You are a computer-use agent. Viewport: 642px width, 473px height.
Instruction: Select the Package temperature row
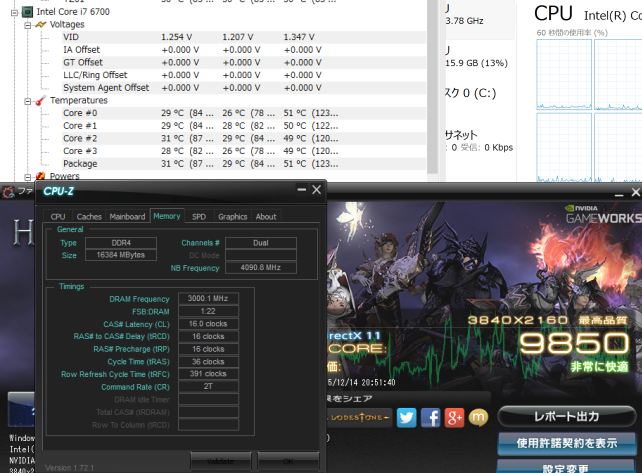[x=243, y=164]
